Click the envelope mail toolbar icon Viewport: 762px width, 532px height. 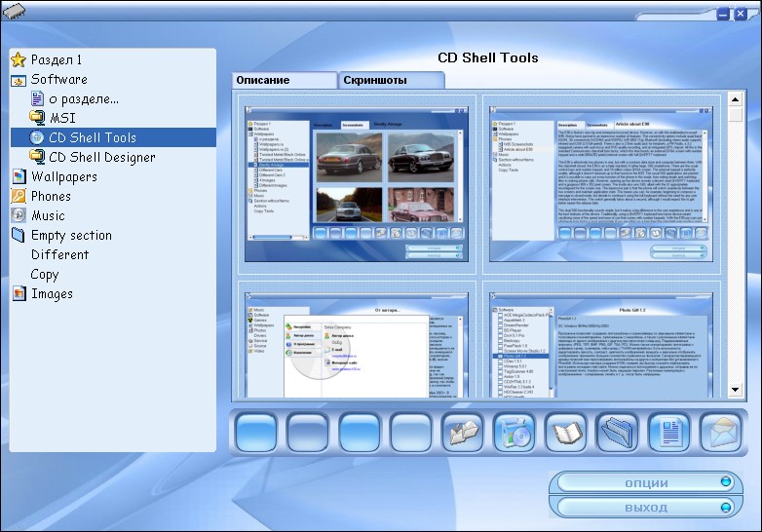(721, 433)
